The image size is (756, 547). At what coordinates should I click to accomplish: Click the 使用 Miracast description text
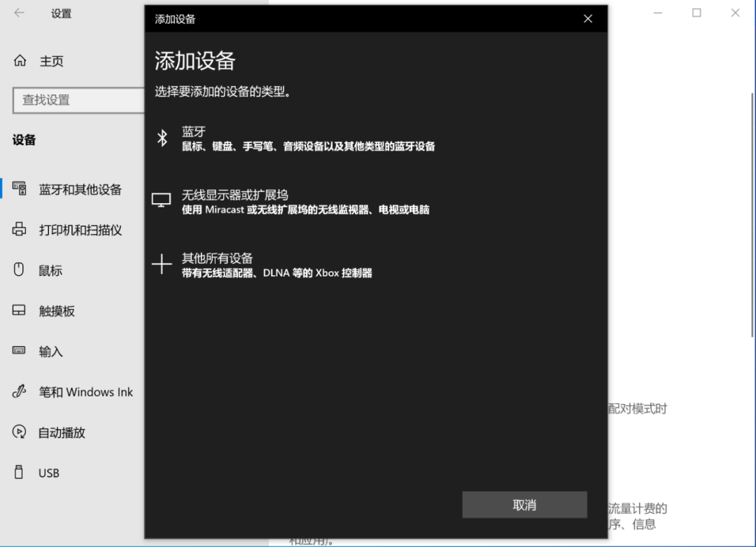coord(306,209)
